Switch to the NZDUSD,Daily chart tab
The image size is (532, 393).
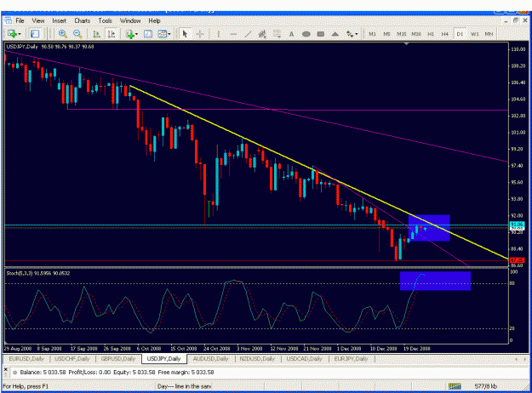click(257, 358)
